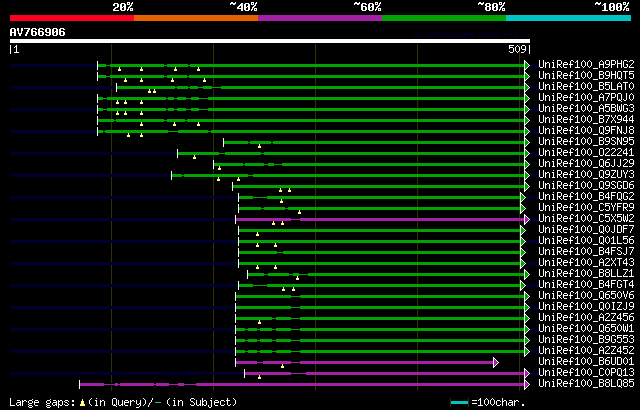This screenshot has width=640, height=410.
Task: Click the arrowhead ending the B8LQ85 alignment
Action: (x=527, y=384)
